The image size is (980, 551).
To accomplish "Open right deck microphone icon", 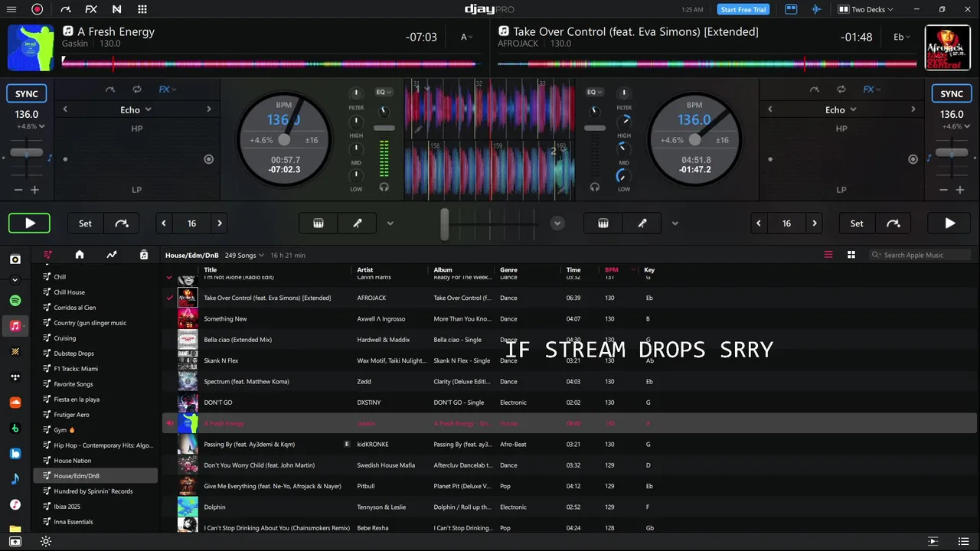I will (x=642, y=223).
